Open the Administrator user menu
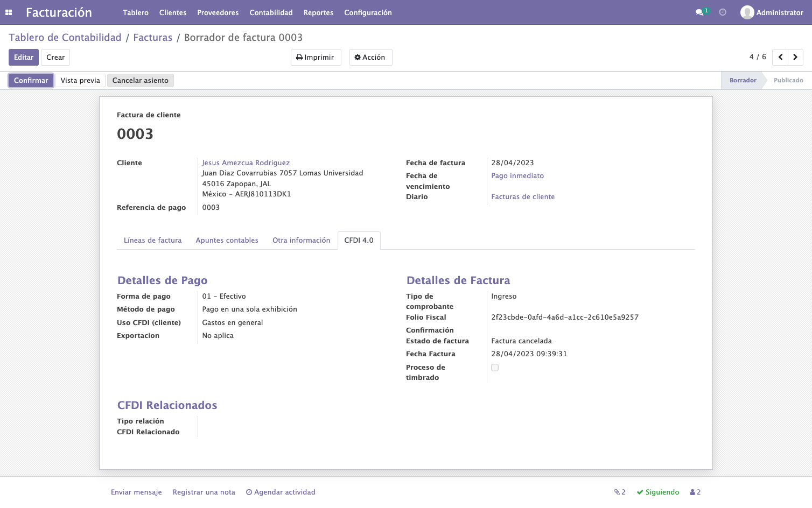Image resolution: width=812 pixels, height=508 pixels. pos(772,12)
